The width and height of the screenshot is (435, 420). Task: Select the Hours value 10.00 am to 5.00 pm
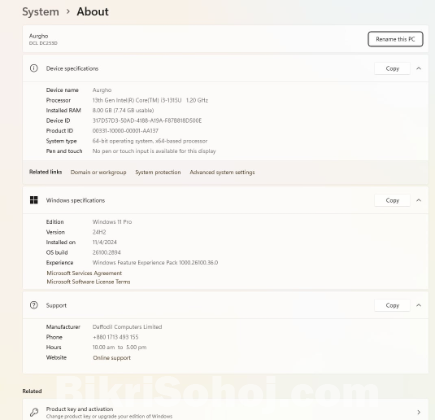[x=119, y=347]
